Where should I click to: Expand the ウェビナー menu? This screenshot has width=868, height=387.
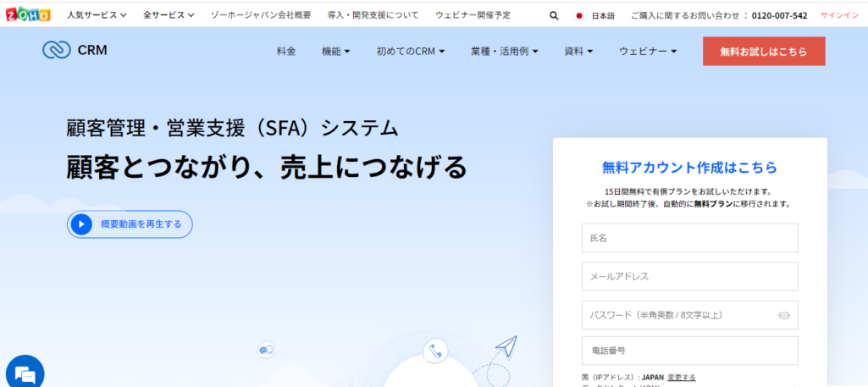coord(648,52)
